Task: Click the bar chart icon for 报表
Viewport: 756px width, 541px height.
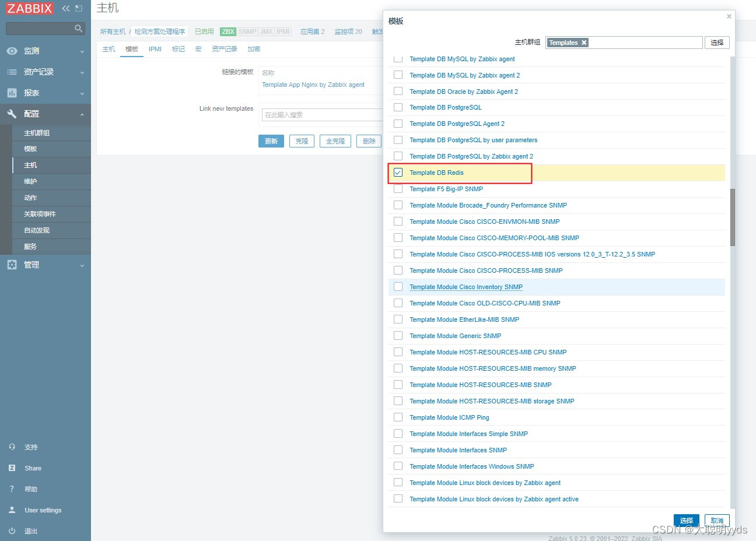Action: (12, 93)
